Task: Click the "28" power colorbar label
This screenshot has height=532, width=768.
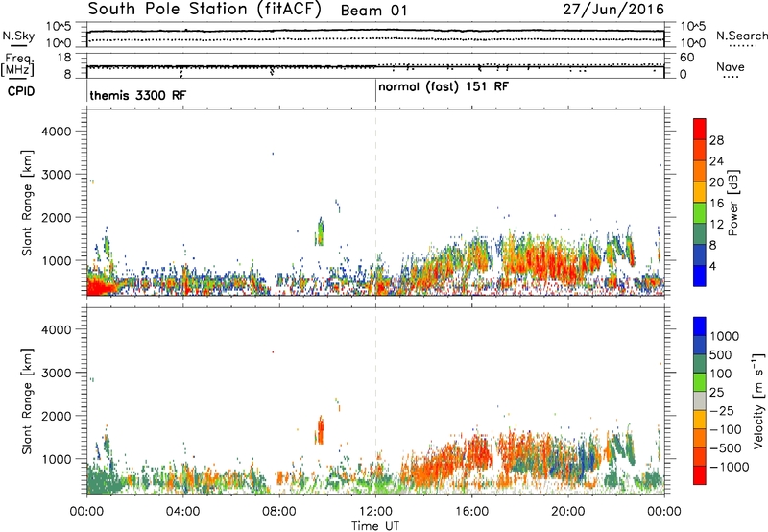Action: click(716, 140)
